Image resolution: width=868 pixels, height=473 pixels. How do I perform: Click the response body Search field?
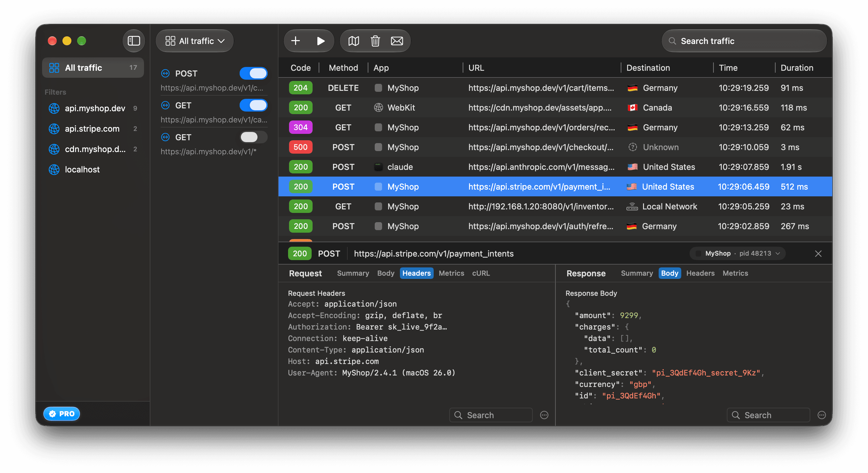(x=768, y=415)
